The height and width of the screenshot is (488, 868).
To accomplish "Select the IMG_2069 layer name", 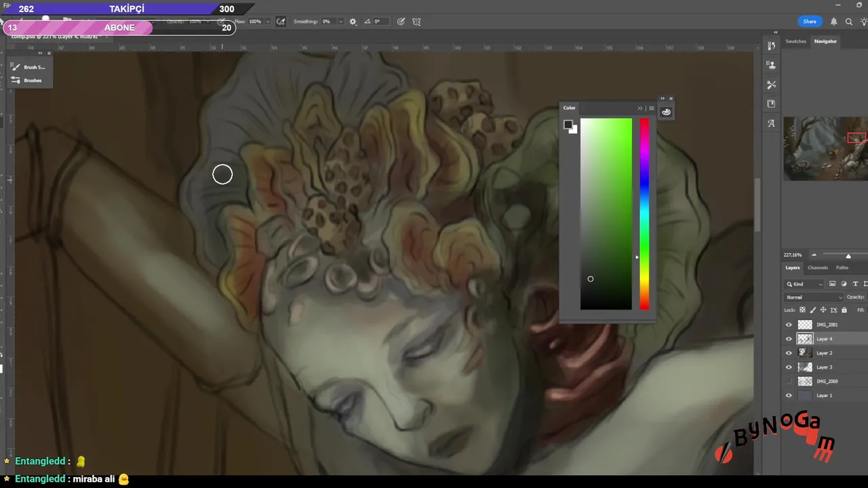I will pyautogui.click(x=827, y=382).
